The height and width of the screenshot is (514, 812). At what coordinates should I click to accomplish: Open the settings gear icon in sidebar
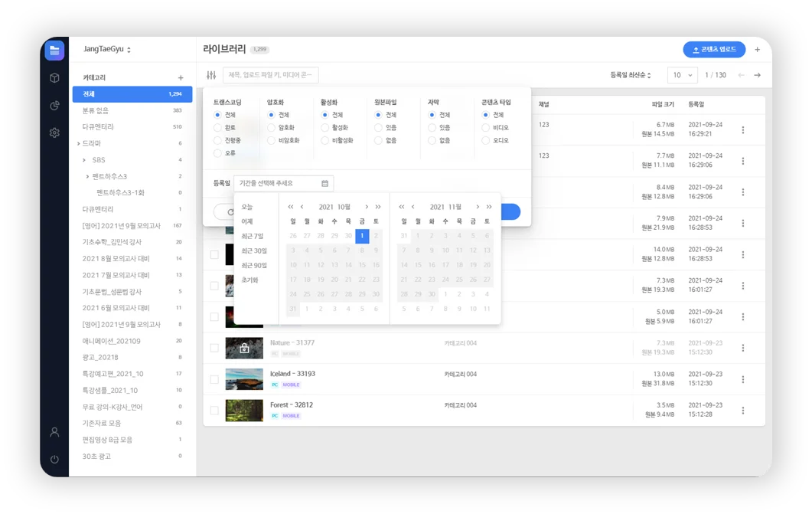54,133
